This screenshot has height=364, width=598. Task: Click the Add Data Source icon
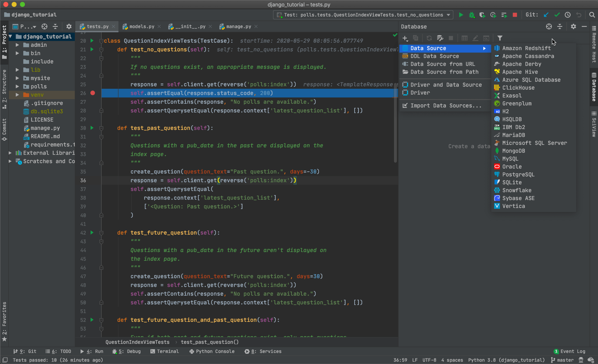[x=405, y=38]
